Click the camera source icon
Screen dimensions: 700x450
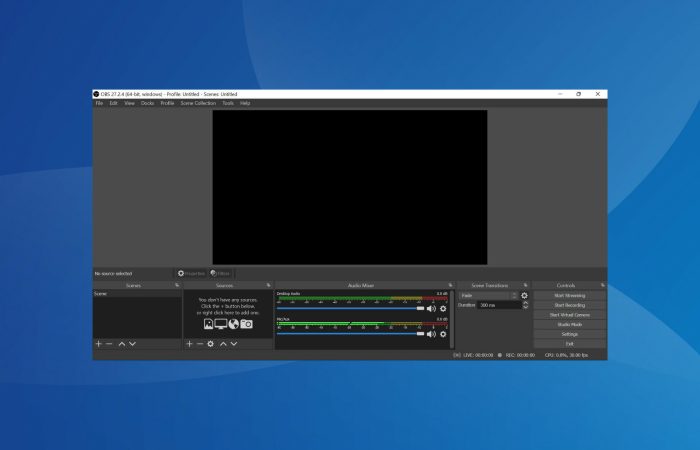point(246,324)
